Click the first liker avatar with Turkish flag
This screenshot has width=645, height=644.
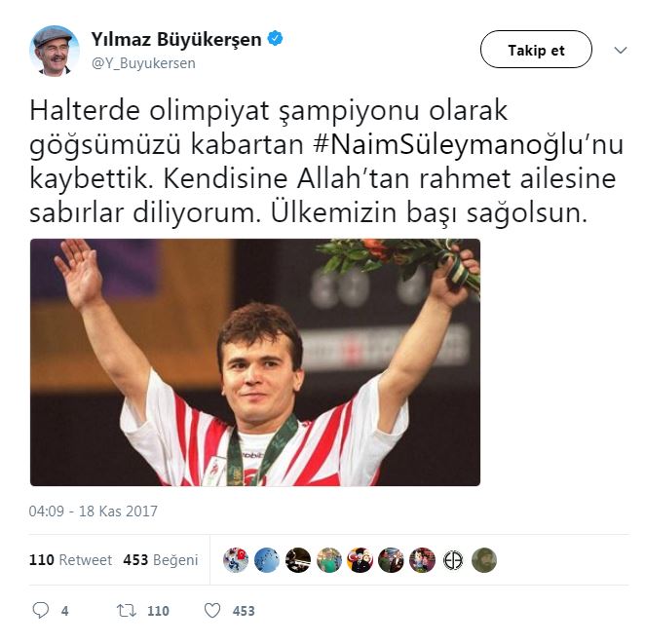click(236, 560)
